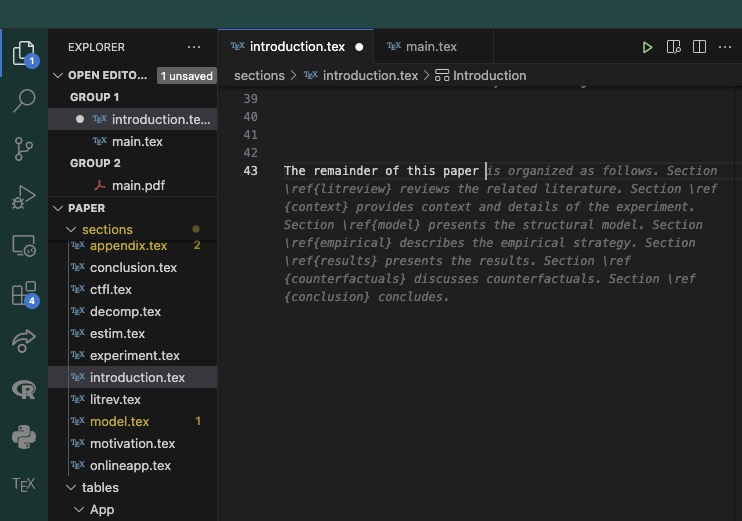This screenshot has height=521, width=742.
Task: Click the GROUP 1 label
Action: tap(95, 97)
